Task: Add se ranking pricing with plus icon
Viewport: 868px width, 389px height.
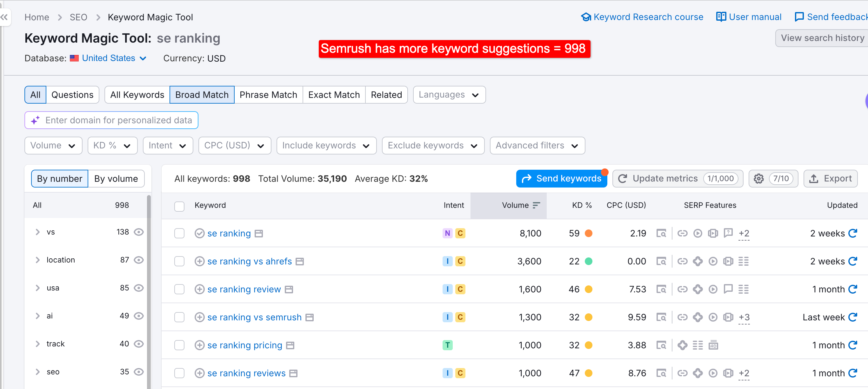Action: click(x=199, y=345)
